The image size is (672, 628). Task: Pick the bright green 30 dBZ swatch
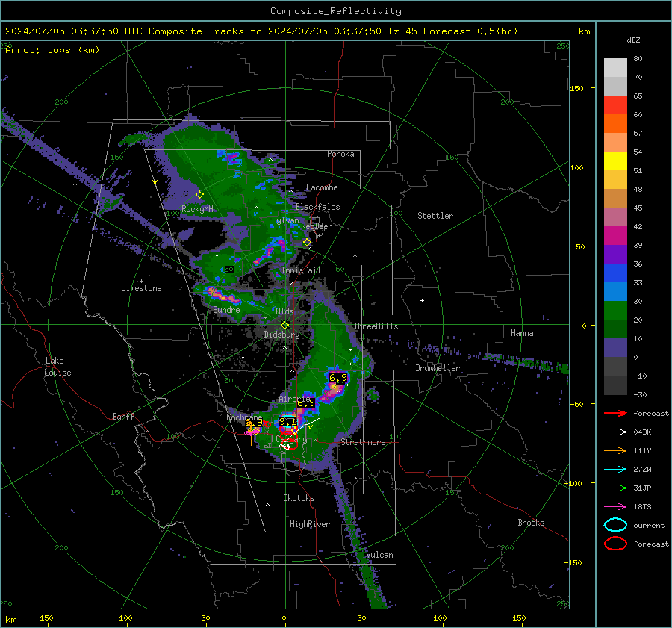click(615, 311)
